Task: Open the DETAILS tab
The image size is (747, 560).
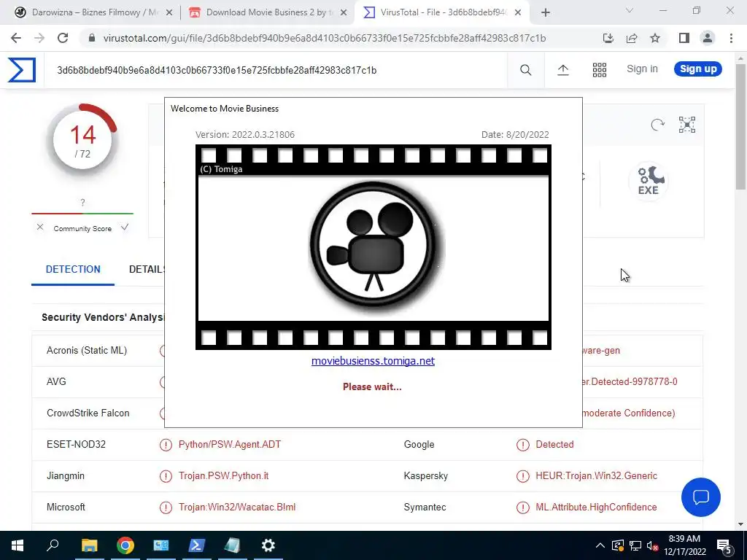Action: [x=146, y=270]
